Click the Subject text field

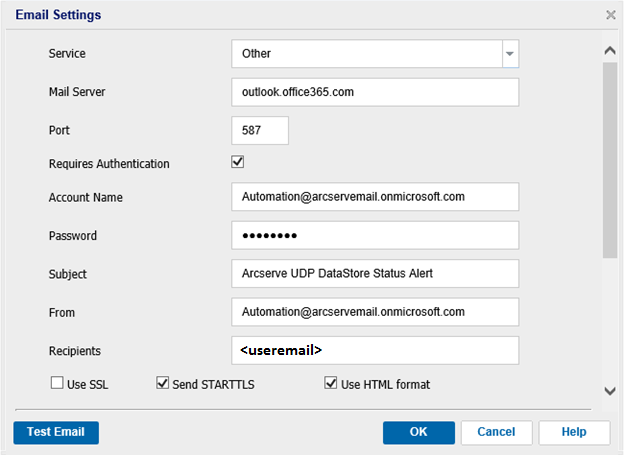click(374, 274)
